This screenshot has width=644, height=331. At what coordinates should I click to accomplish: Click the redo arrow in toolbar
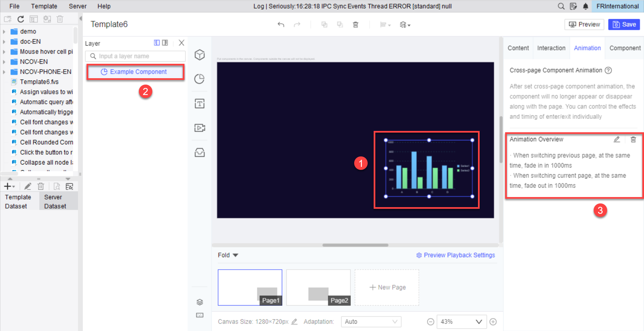(297, 25)
